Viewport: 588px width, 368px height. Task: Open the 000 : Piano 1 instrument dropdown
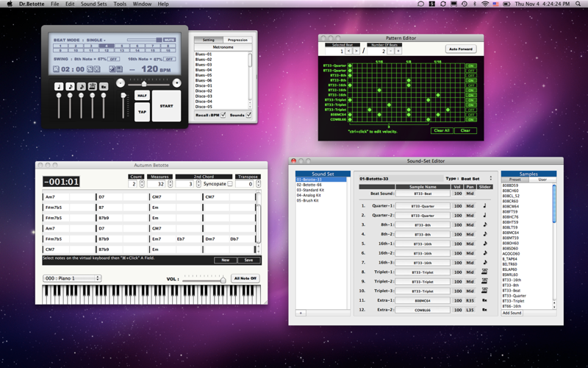click(x=71, y=278)
